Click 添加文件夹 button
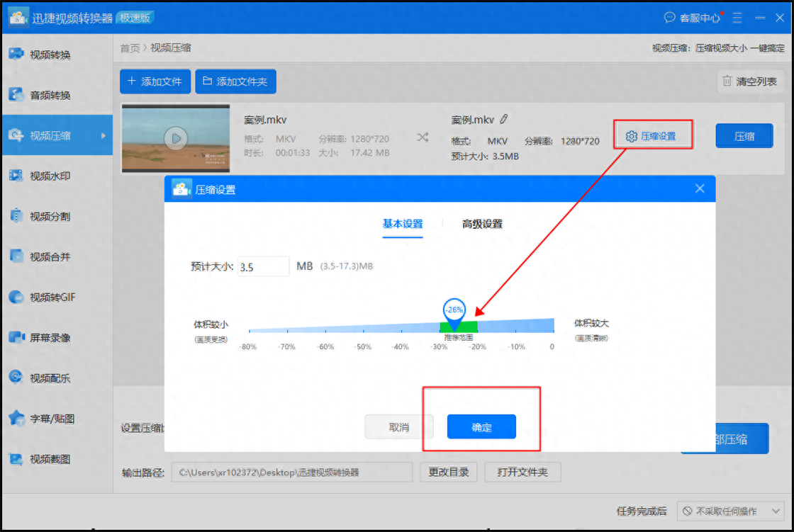This screenshot has height=532, width=794. click(235, 81)
